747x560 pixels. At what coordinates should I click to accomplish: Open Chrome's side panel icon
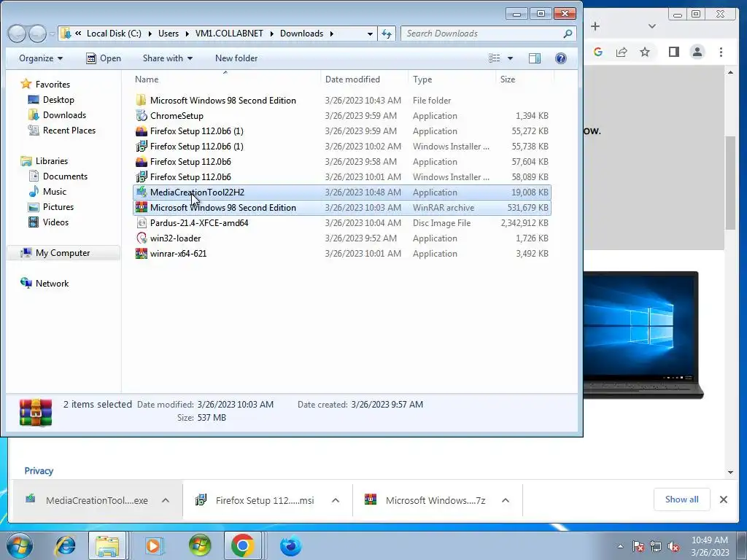[x=673, y=52]
